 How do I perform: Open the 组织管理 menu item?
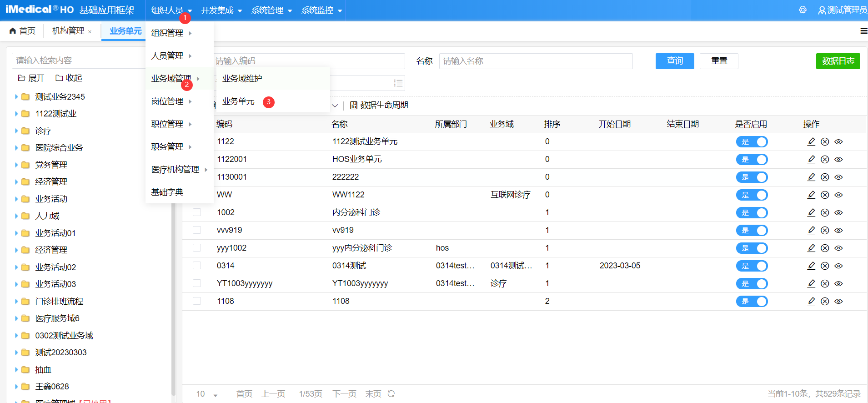click(x=180, y=33)
